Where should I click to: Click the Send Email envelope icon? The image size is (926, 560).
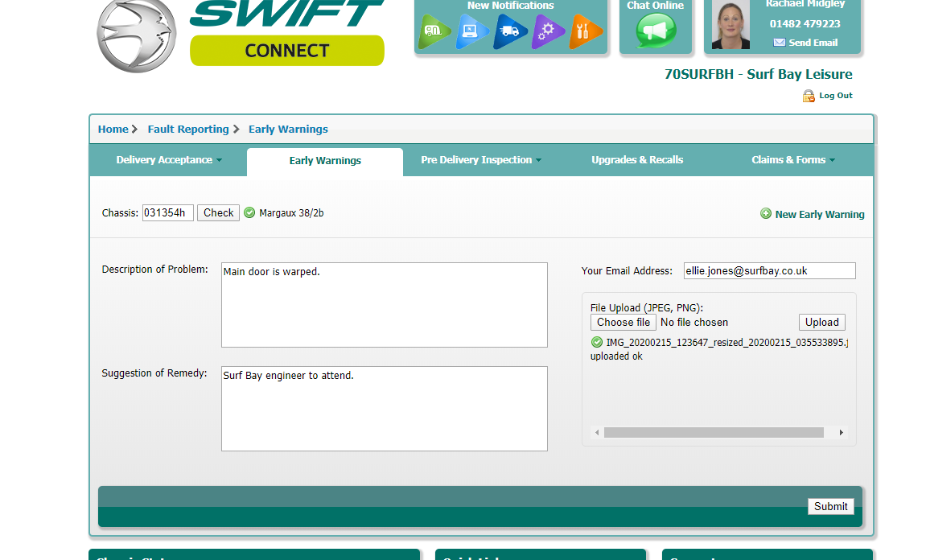(780, 43)
